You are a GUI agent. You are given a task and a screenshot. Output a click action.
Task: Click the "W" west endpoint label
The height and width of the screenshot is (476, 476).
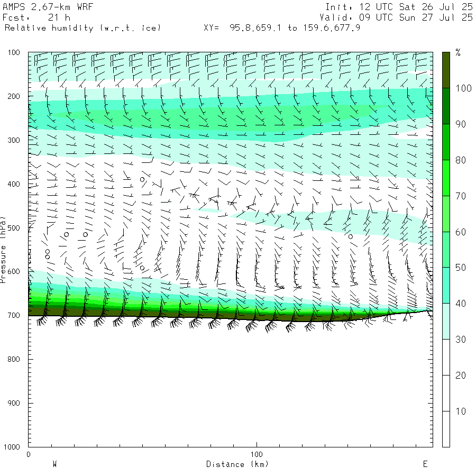[x=54, y=464]
